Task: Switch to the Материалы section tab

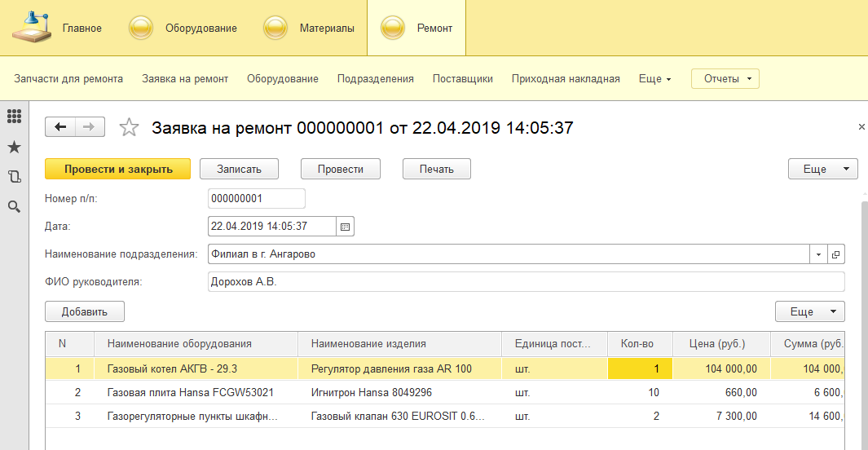Action: (309, 29)
